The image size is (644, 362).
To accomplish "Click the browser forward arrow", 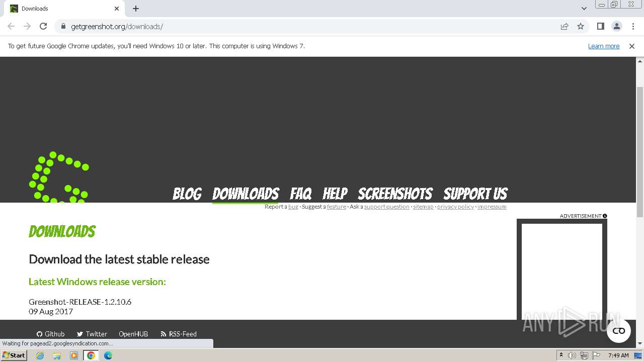I will click(x=27, y=26).
